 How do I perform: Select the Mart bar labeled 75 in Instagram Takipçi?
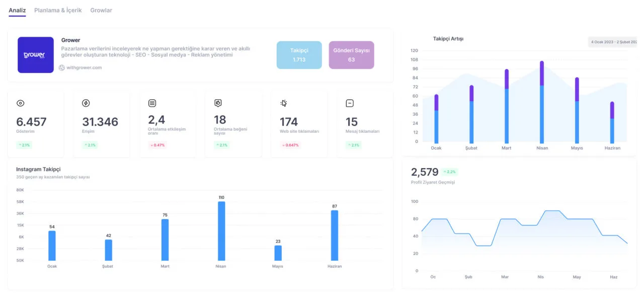165,240
